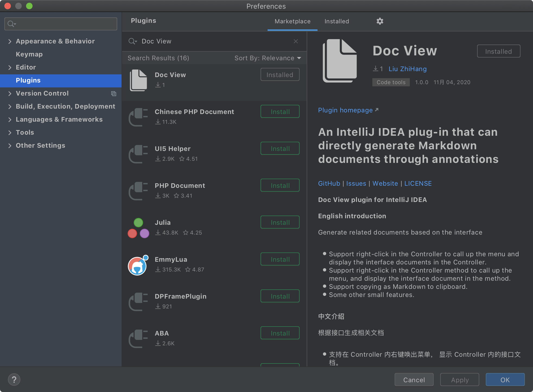Click the Doc View list item icon

(138, 80)
